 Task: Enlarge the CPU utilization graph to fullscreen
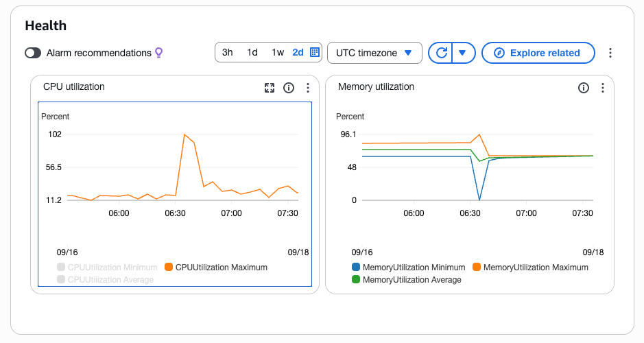click(270, 88)
